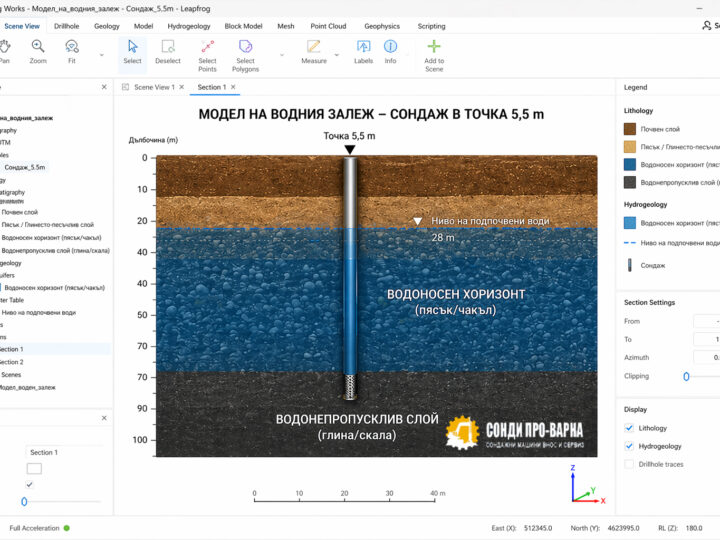Screen dimensions: 720x540
Task: Open the Block Model ribbon tab
Action: point(243,26)
